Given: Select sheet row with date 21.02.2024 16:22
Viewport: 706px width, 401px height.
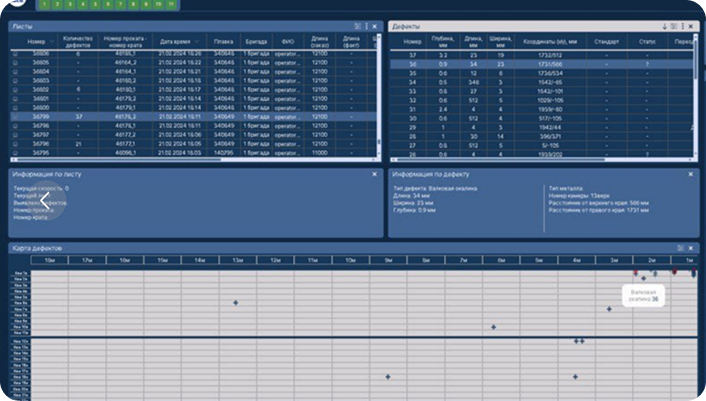Looking at the screenshot, I should click(x=194, y=63).
